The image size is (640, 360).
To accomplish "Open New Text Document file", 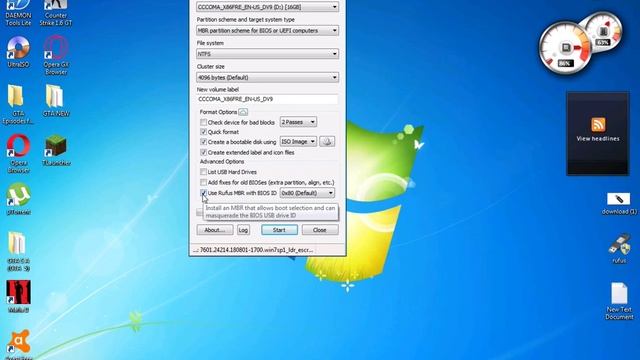I will click(x=619, y=301).
